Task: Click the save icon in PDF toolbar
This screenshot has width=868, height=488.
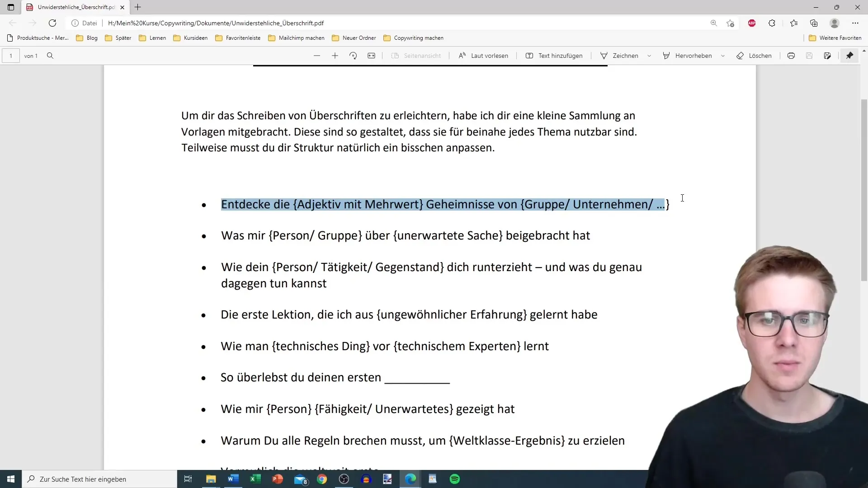Action: pos(809,56)
